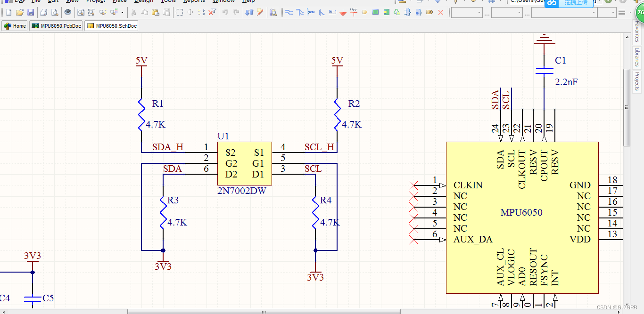
Task: Click the Save document toolbar icon
Action: pyautogui.click(x=31, y=12)
